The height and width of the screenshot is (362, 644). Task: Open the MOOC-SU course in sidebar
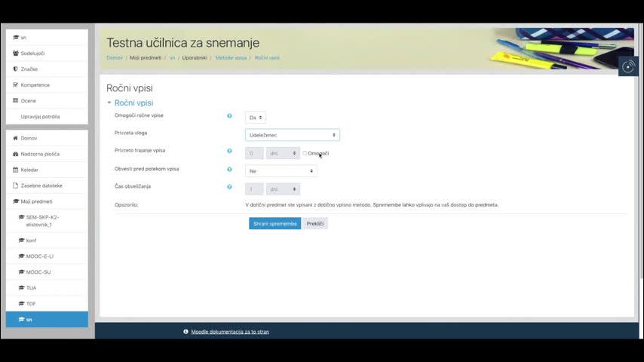[x=38, y=272]
